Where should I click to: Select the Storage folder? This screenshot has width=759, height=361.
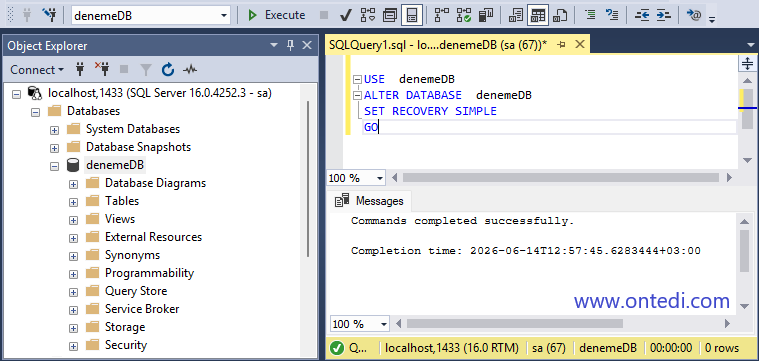coord(125,327)
